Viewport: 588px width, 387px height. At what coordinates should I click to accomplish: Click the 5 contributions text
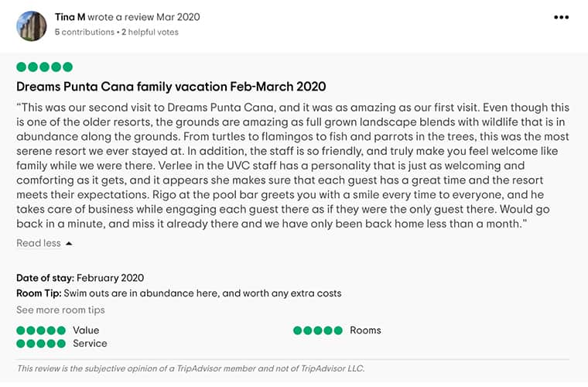(84, 33)
